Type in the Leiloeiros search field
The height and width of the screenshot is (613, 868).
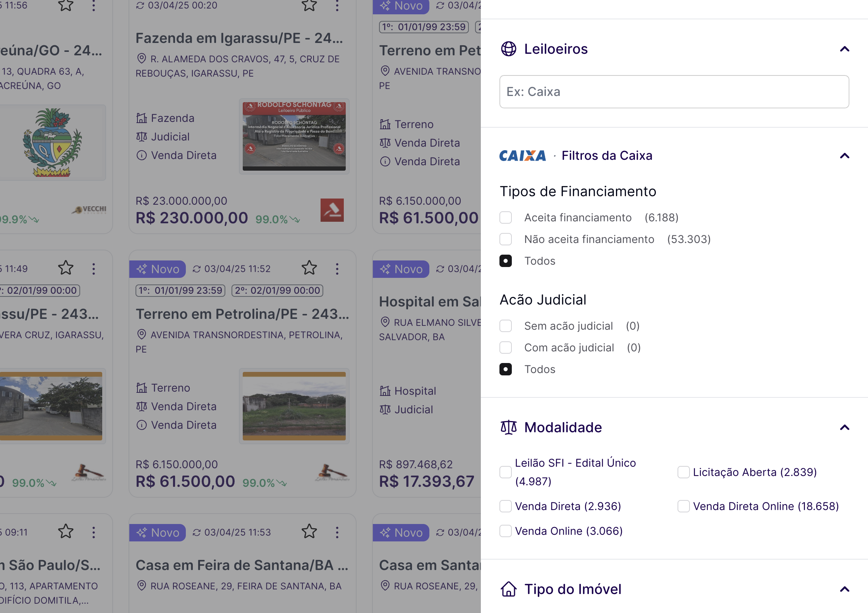coord(674,92)
